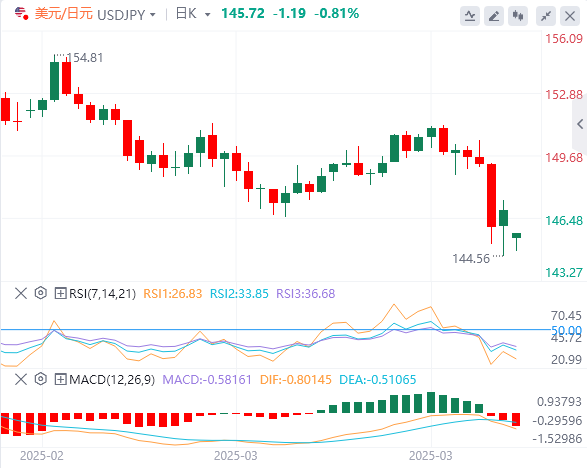The width and height of the screenshot is (587, 468).
Task: Click the 45.72 RSI axis label
Action: [x=566, y=339]
